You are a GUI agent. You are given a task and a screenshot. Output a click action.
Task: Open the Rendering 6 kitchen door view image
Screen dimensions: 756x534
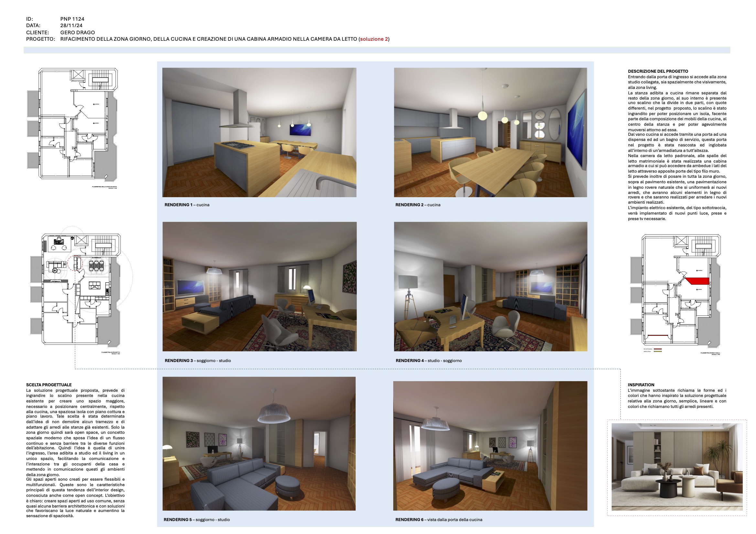(x=490, y=446)
